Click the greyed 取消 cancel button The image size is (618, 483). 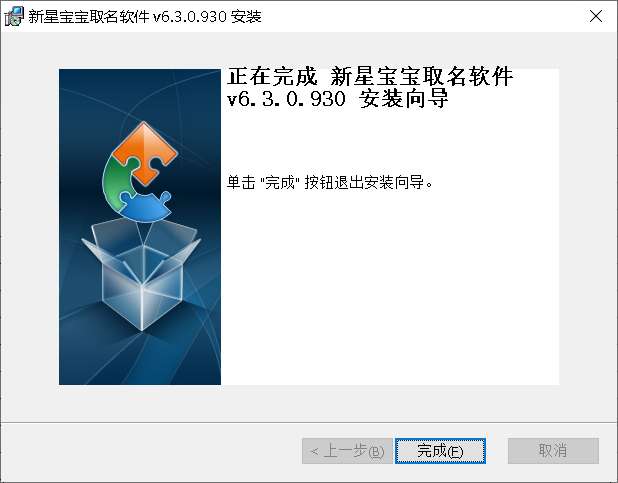pyautogui.click(x=553, y=451)
